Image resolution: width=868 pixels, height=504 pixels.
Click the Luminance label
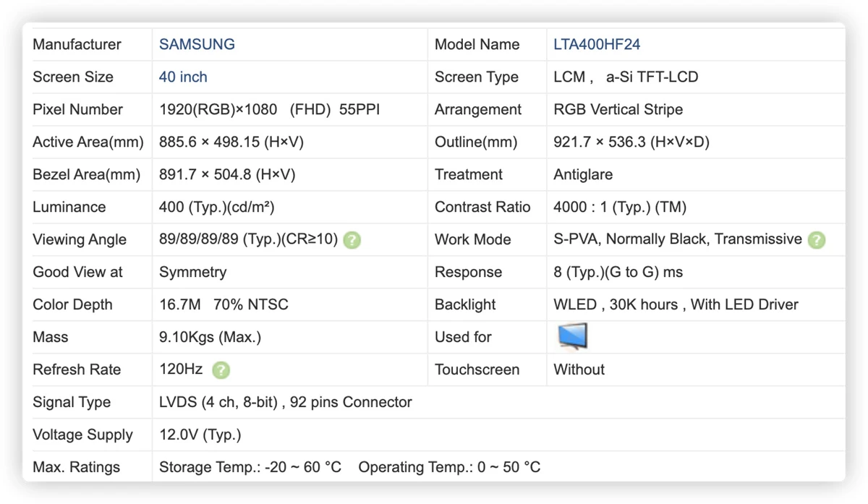69,207
